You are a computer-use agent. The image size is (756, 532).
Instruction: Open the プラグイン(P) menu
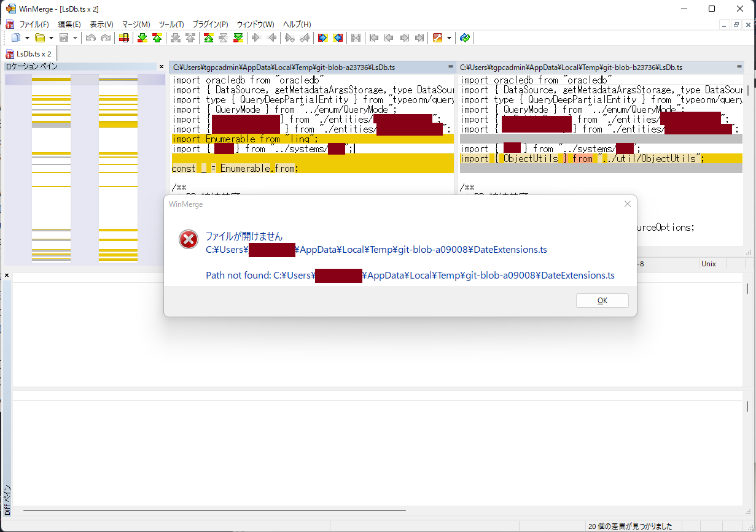pyautogui.click(x=210, y=24)
